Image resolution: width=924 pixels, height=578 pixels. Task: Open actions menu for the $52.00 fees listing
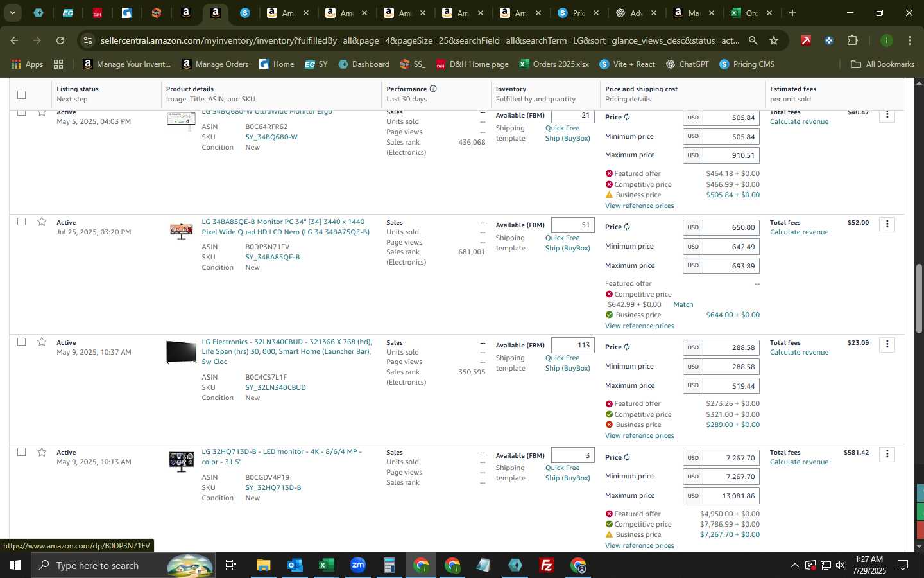tap(887, 224)
